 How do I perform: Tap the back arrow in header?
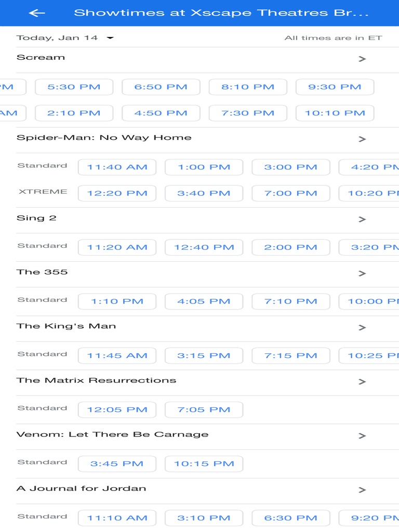pyautogui.click(x=37, y=13)
